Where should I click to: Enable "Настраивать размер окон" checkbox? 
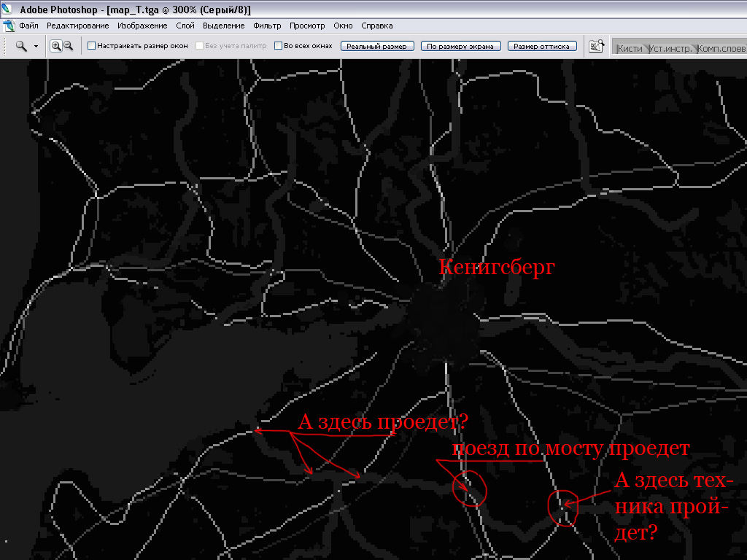91,46
